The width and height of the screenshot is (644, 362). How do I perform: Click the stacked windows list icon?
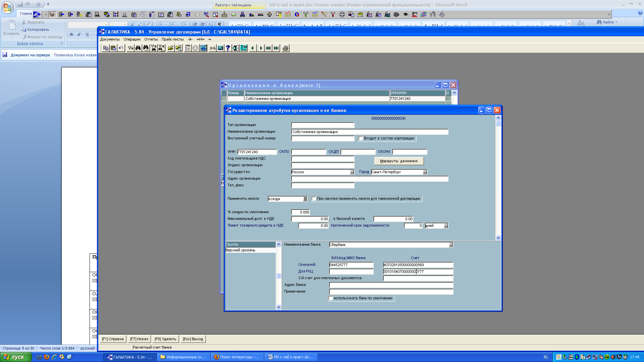click(203, 48)
